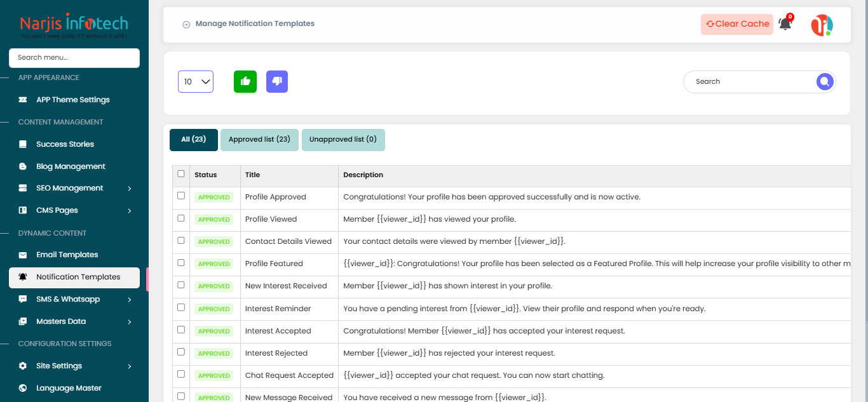Check the Contact Details Viewed row checkbox
Image resolution: width=868 pixels, height=402 pixels.
pyautogui.click(x=181, y=240)
